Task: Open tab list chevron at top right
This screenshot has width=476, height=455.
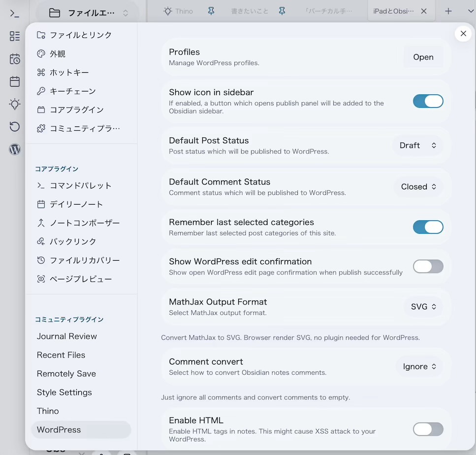Action: click(471, 11)
